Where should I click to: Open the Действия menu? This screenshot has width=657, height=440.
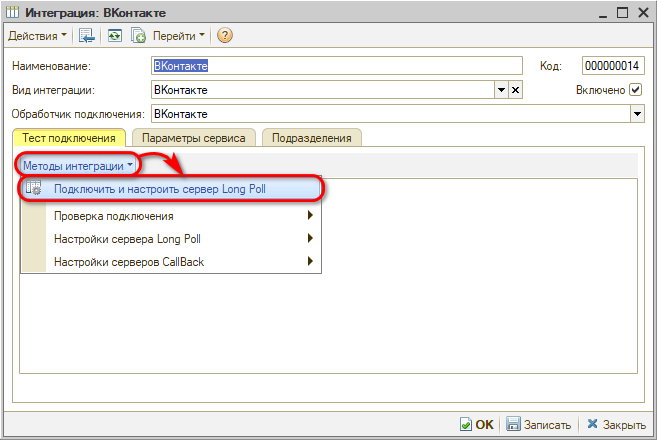[37, 36]
